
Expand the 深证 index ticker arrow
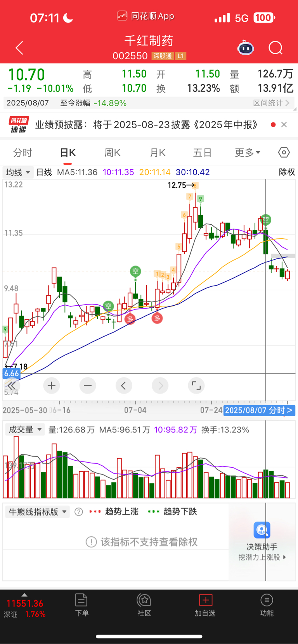(24, 595)
